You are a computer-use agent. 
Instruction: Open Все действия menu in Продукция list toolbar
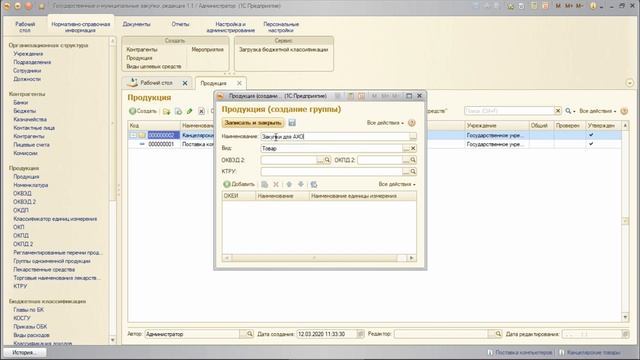598,111
